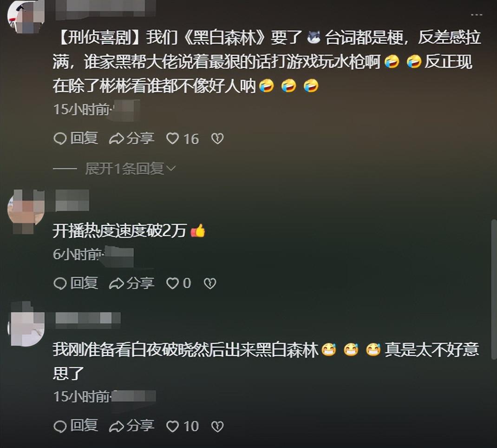This screenshot has height=448, width=497.
Task: Open avatar of the first commenter
Action: 26,16
